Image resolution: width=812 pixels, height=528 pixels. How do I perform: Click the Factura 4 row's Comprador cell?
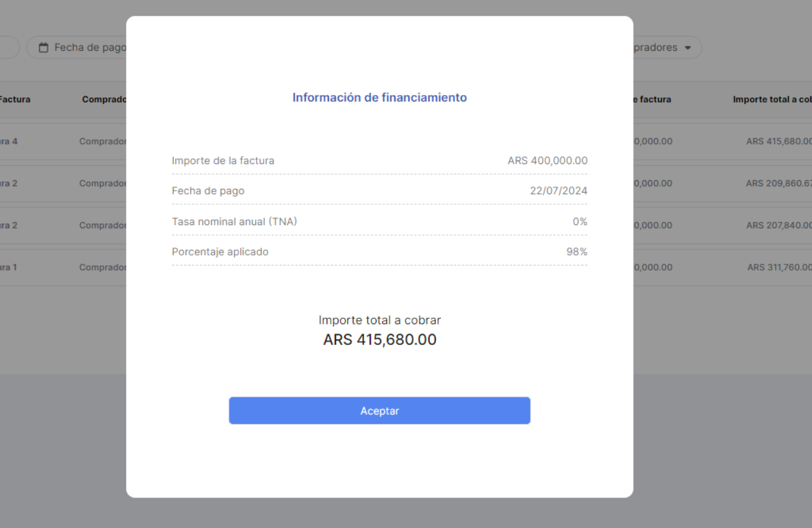pyautogui.click(x=103, y=141)
